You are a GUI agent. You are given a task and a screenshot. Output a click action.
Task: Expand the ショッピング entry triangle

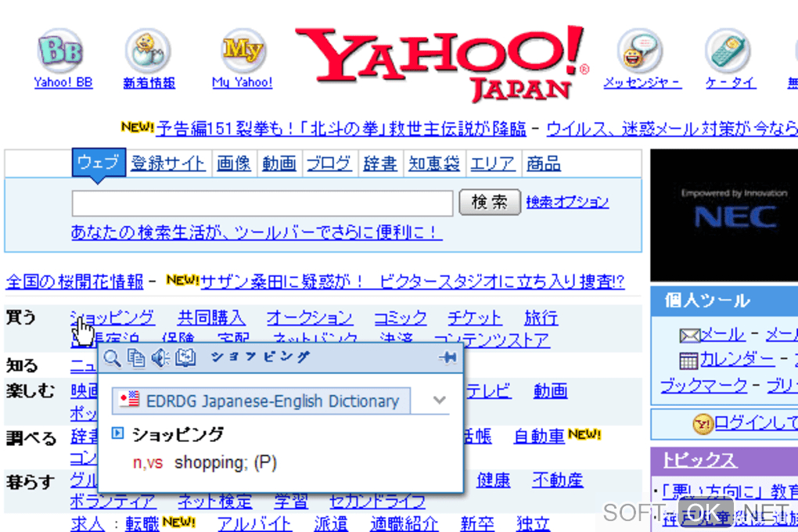(x=117, y=433)
